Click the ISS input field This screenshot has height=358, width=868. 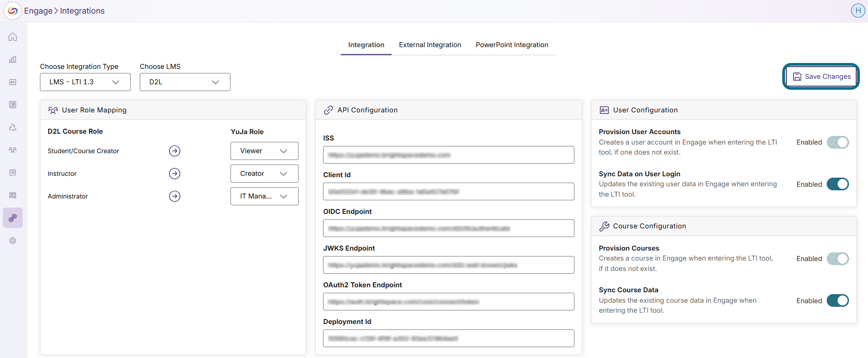pyautogui.click(x=449, y=155)
